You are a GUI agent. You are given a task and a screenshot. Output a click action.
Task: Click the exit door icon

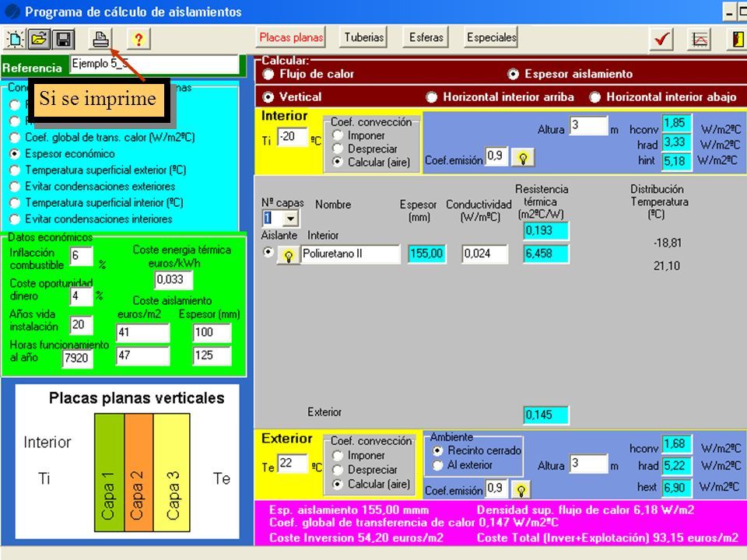click(x=737, y=39)
